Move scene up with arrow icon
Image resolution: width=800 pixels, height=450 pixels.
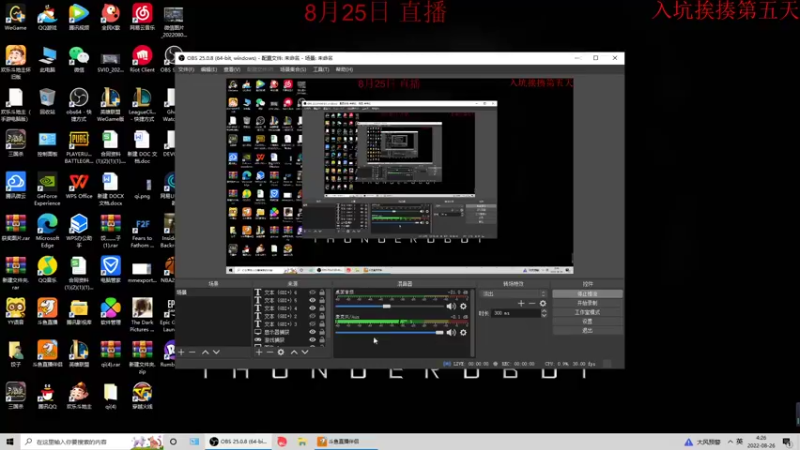pyautogui.click(x=205, y=352)
